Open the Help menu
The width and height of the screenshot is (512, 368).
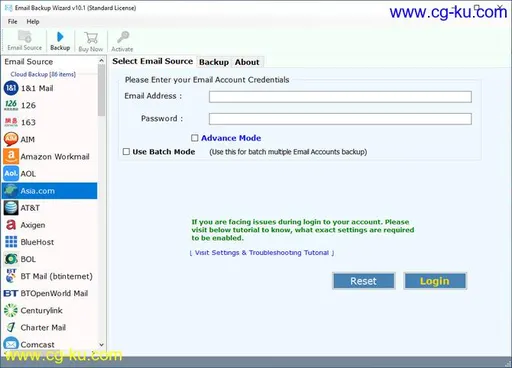[33, 22]
